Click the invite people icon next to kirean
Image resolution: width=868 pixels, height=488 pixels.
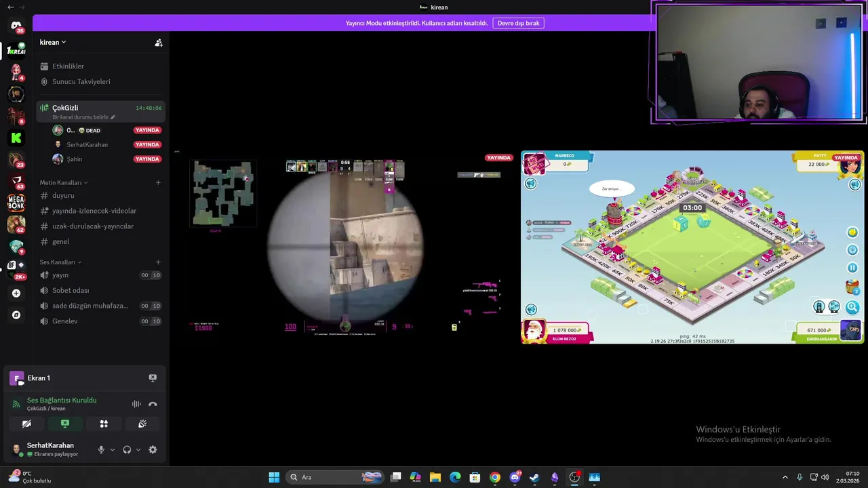click(159, 43)
